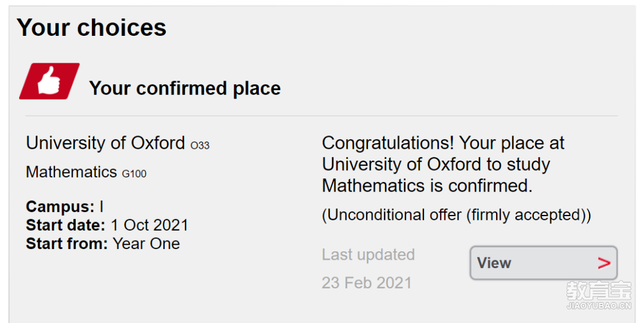The image size is (644, 323).
Task: Click the O33 institution code
Action: tap(200, 145)
